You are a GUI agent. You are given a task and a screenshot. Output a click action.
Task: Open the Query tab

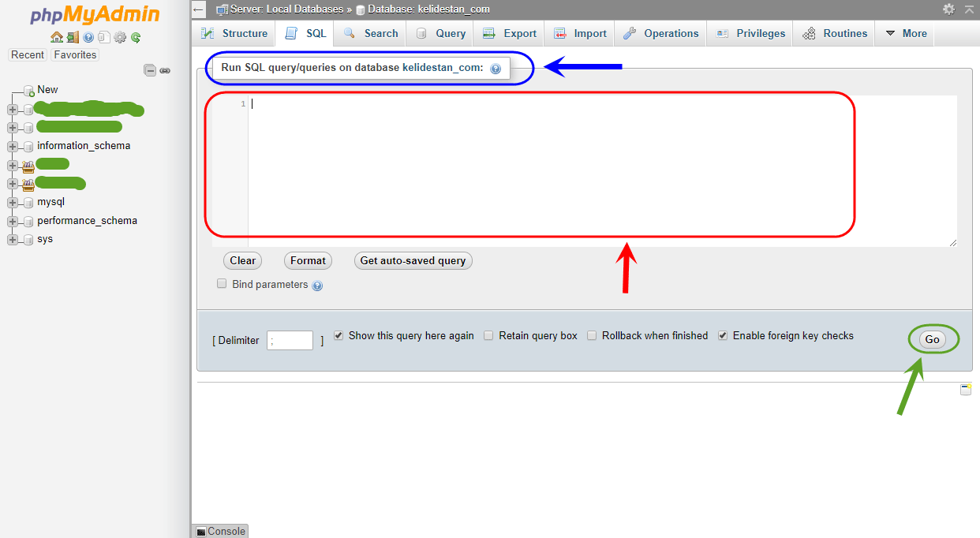point(440,33)
